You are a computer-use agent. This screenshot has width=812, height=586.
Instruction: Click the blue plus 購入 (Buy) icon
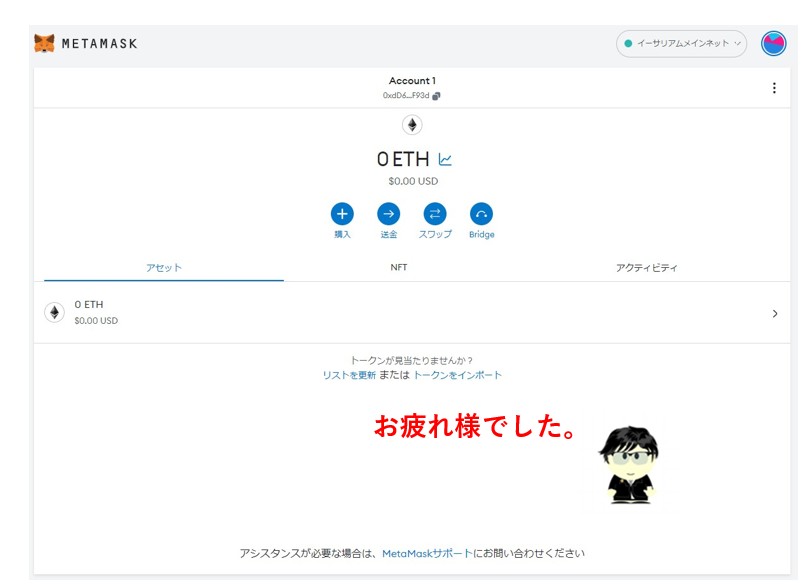pyautogui.click(x=342, y=214)
